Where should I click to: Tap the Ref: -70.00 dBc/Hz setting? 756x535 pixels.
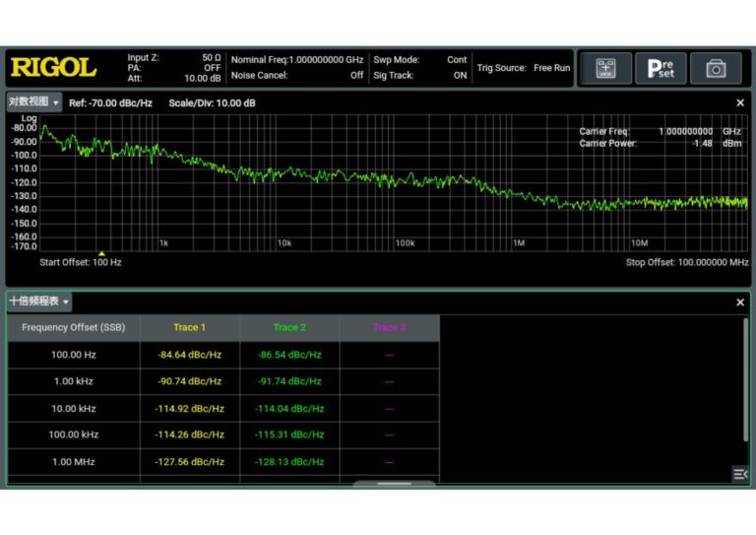tap(110, 103)
